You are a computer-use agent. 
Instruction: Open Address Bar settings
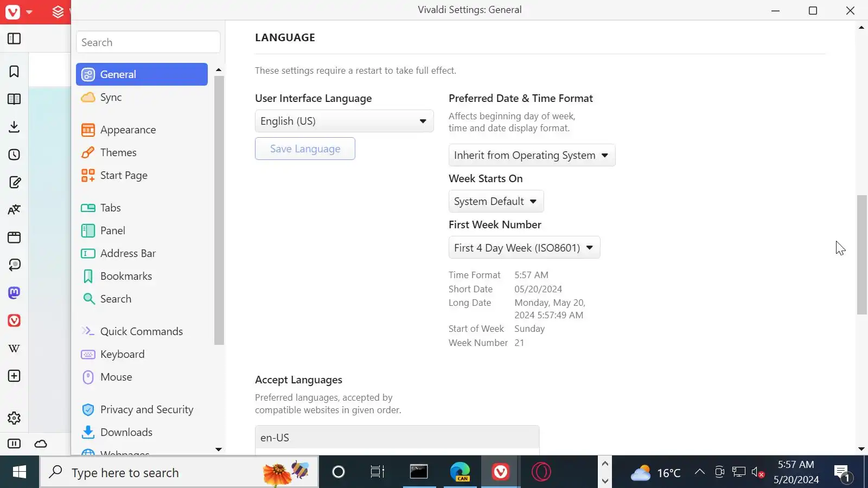tap(142, 253)
